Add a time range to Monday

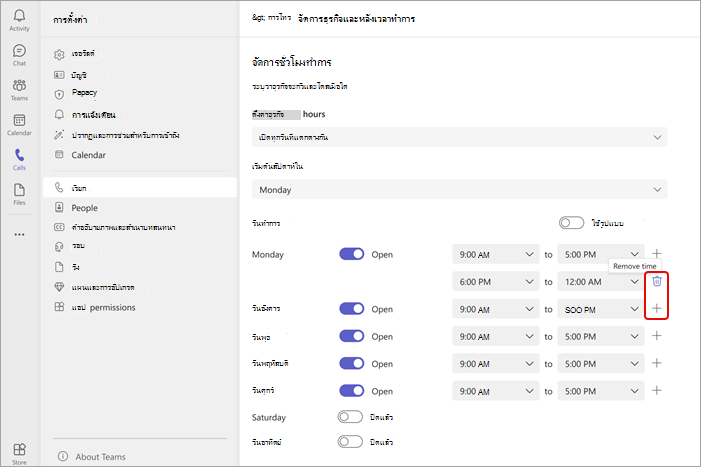click(656, 254)
